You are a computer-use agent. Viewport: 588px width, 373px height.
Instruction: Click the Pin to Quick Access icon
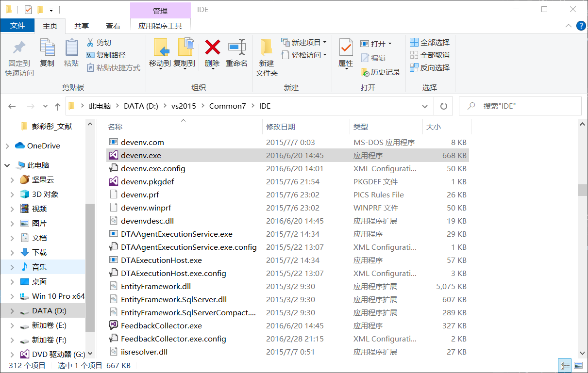19,48
